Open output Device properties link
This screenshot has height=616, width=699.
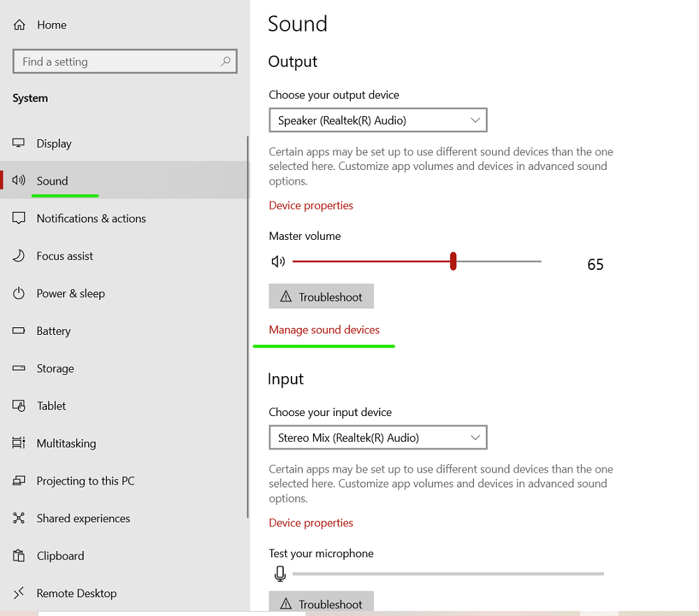click(x=311, y=206)
